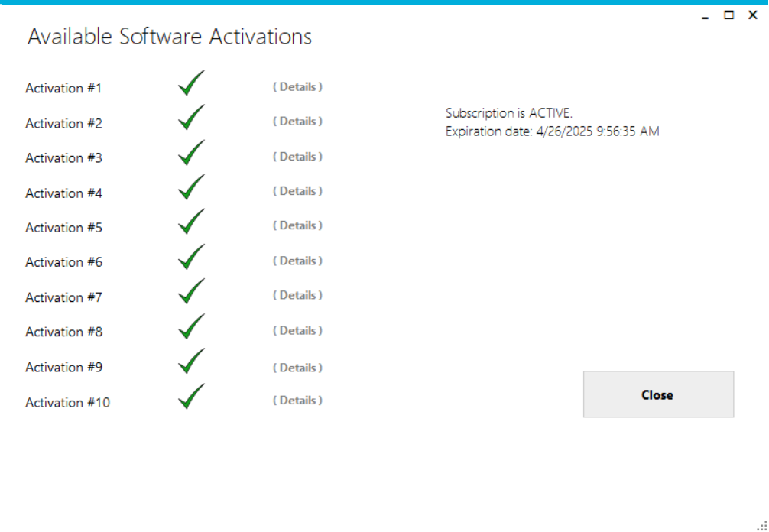Open Details next to Activation #7
The width and height of the screenshot is (769, 532).
pos(297,295)
